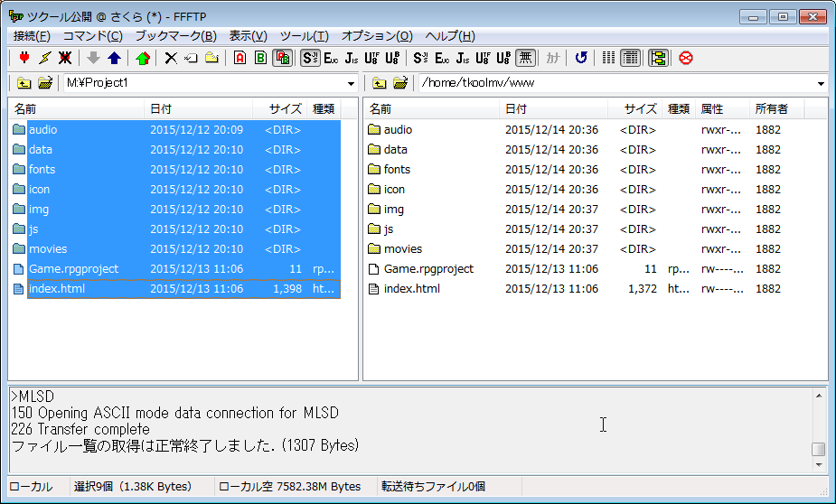Open remote change-folder icon beside /home/tkoolmv/www
Viewport: 836px width, 504px height.
pos(399,83)
